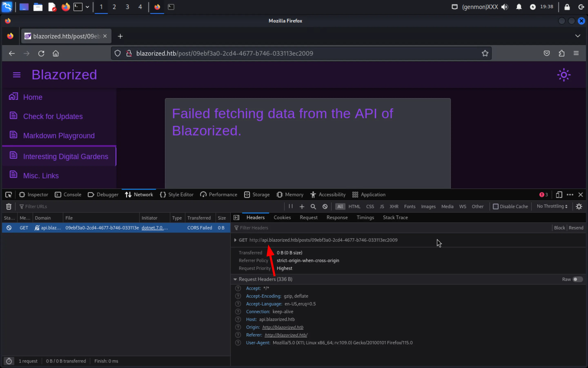The width and height of the screenshot is (588, 368).
Task: Open the dotnet.7.0 initiator link
Action: tap(155, 228)
